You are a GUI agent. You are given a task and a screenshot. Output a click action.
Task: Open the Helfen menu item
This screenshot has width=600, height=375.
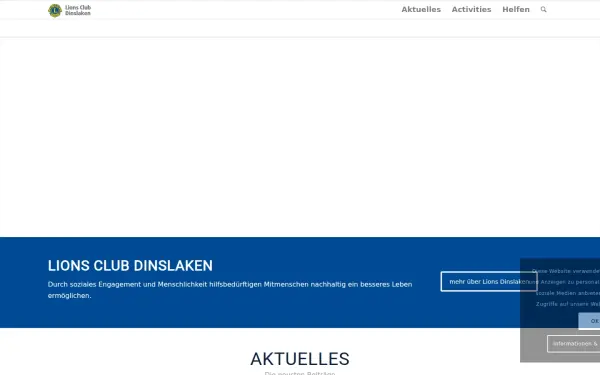[516, 10]
